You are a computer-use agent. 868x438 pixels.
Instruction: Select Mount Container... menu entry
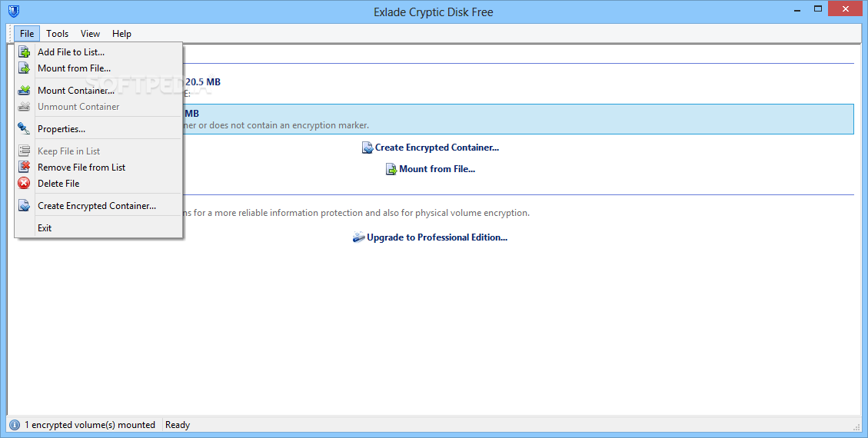[99, 90]
